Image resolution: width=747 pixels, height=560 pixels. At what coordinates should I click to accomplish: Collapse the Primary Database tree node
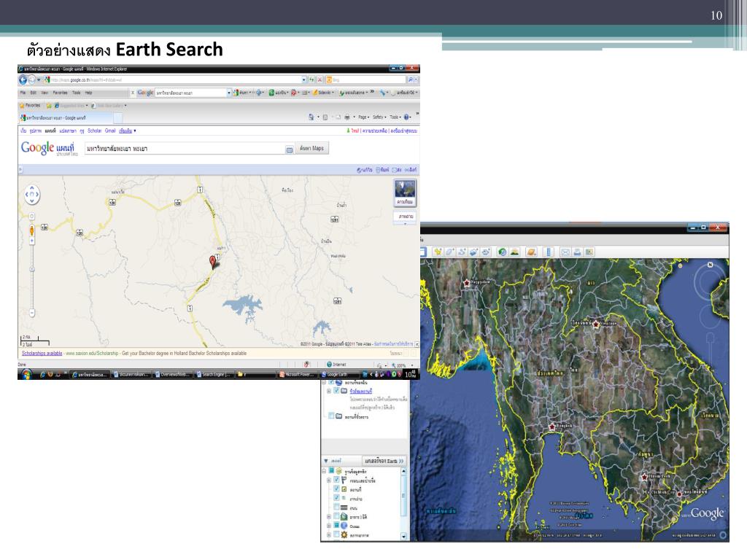click(324, 471)
